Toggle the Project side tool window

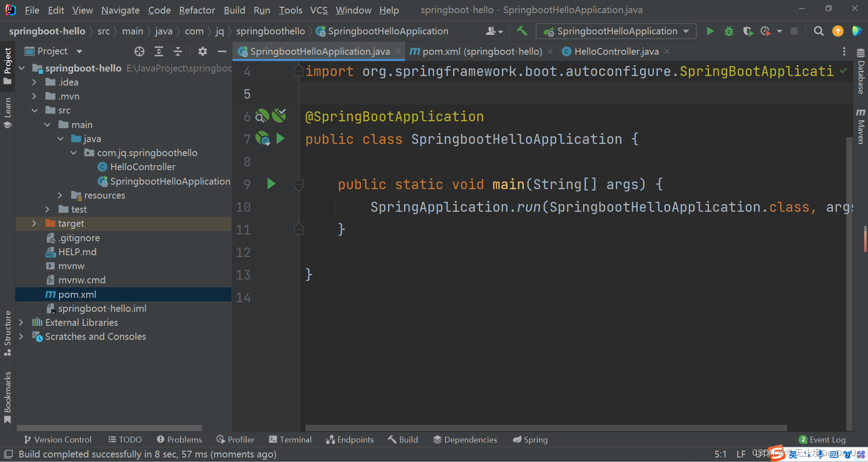(x=7, y=66)
